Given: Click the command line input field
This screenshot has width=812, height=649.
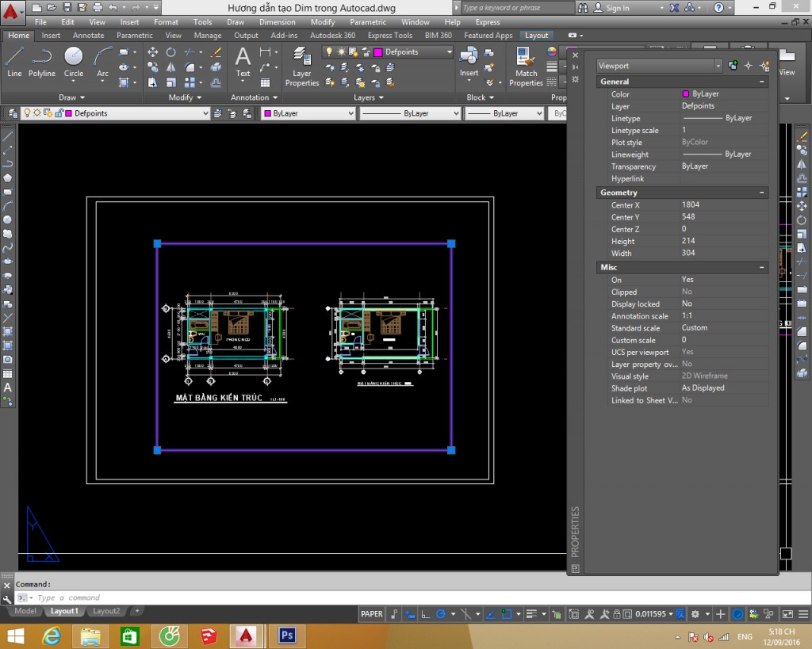Looking at the screenshot, I should (159, 597).
